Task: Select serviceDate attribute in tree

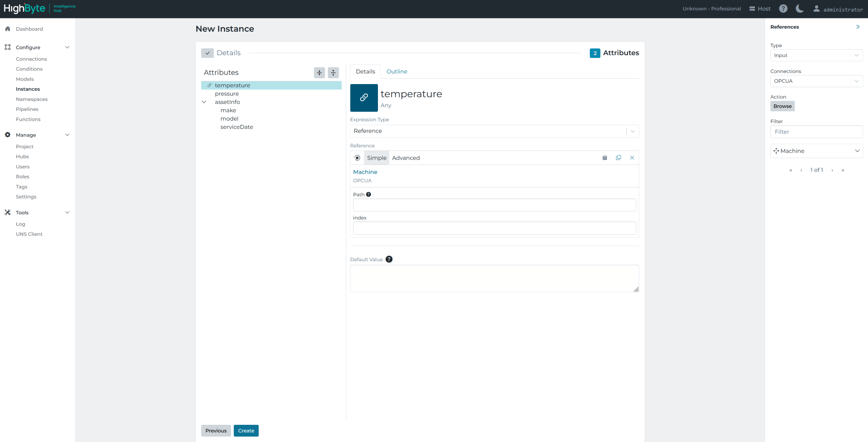Action: tap(236, 127)
